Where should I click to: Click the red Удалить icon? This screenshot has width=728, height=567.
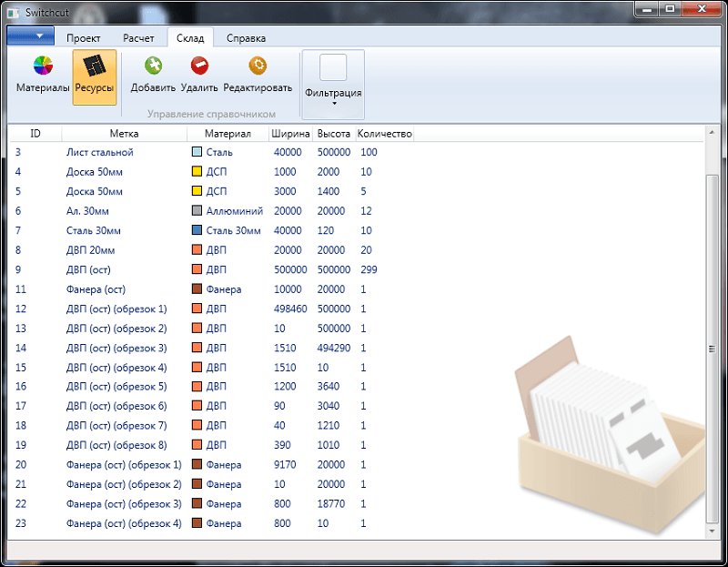click(x=199, y=66)
